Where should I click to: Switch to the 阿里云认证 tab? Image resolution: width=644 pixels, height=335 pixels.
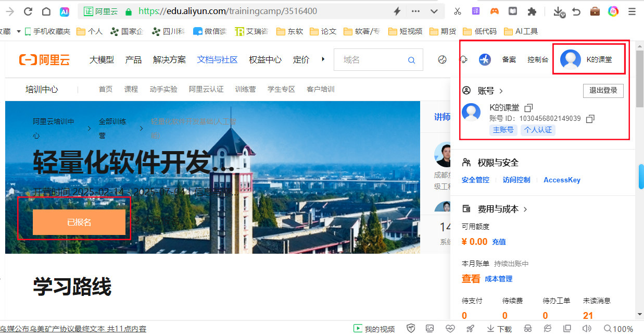(x=206, y=89)
